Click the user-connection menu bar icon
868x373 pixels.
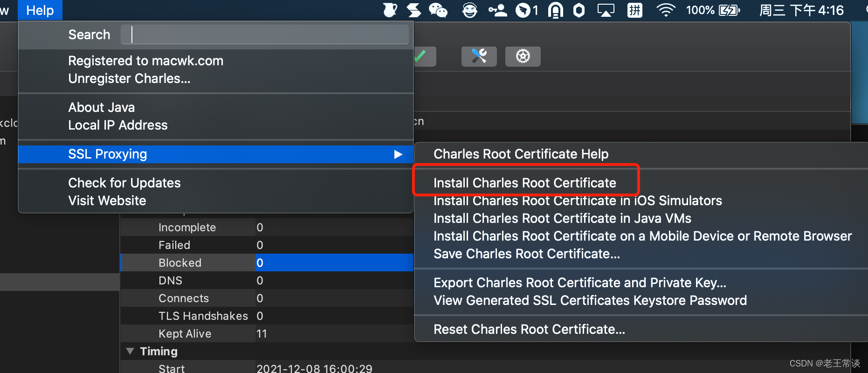click(497, 10)
